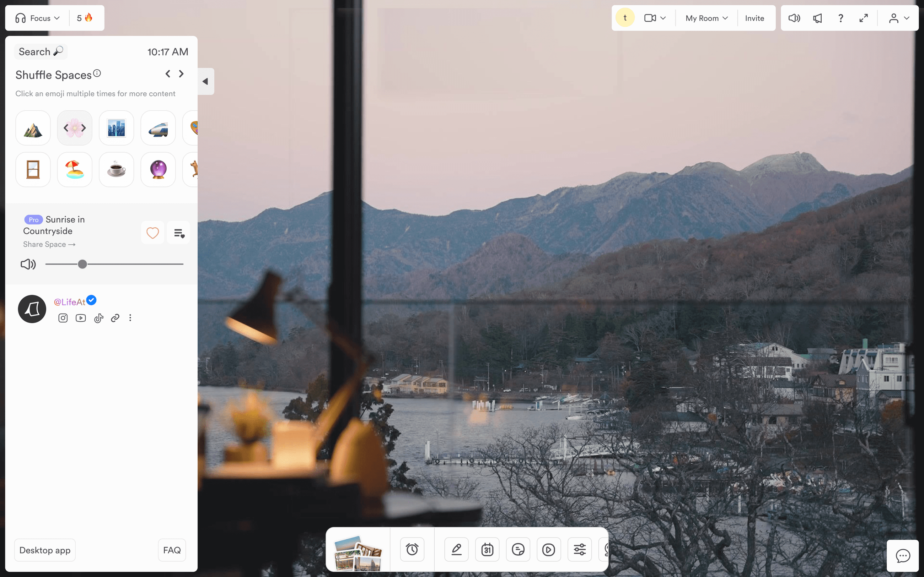Collapse the sidebar with the arrow tab

pyautogui.click(x=205, y=81)
